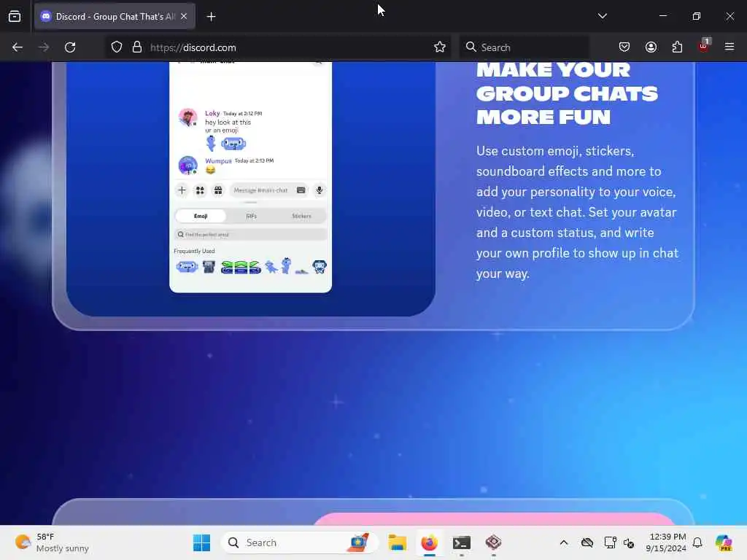Open clock showing 12:39 PM
This screenshot has width=747, height=560.
666,542
